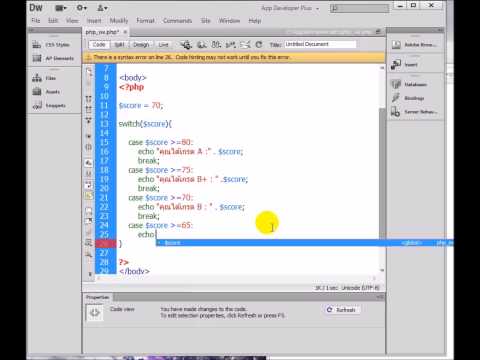Switch to Code view
Screen dimensions: 480x360
[x=99, y=45]
